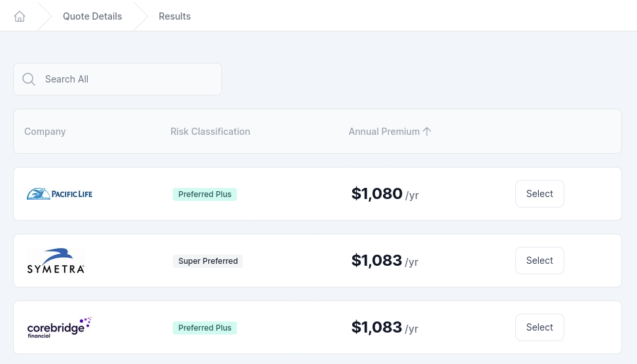Image resolution: width=637 pixels, height=364 pixels.
Task: Click the $1,080 per year premium
Action: coord(385,194)
